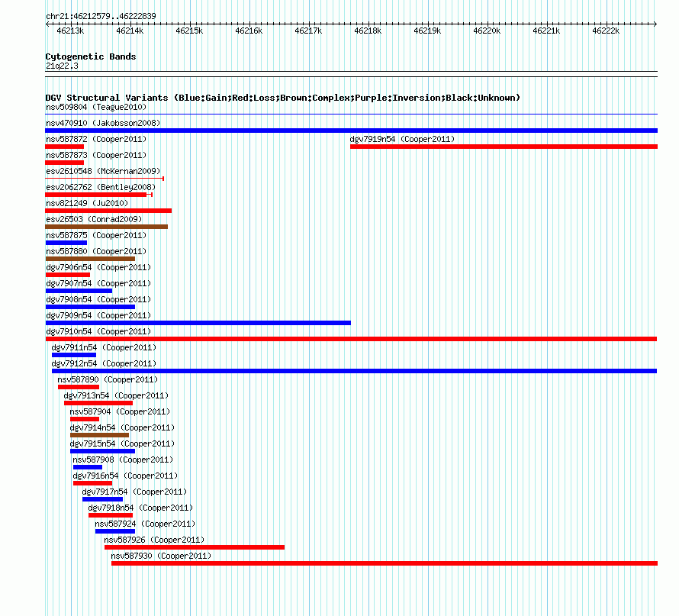Open dgv7918n54 (Cooper2011) label
The image size is (679, 616).
coord(140,508)
